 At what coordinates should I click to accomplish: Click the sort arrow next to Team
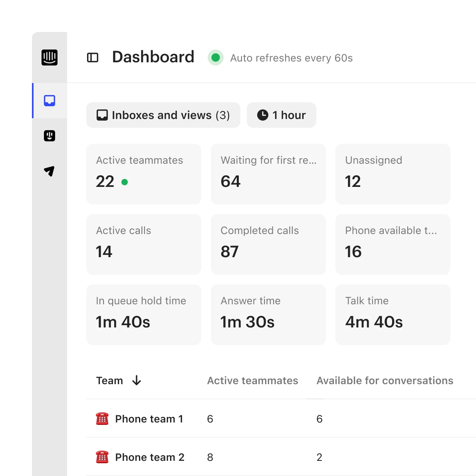pyautogui.click(x=137, y=381)
